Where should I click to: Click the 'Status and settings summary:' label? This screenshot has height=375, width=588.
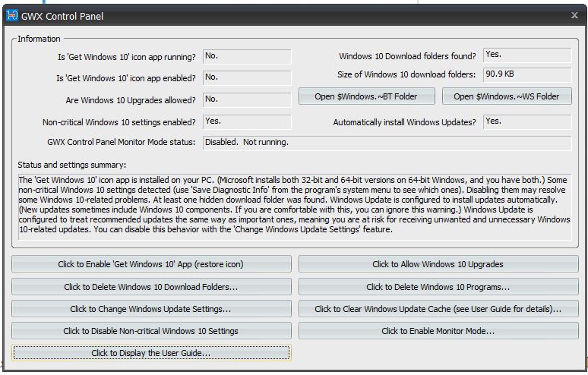(71, 165)
